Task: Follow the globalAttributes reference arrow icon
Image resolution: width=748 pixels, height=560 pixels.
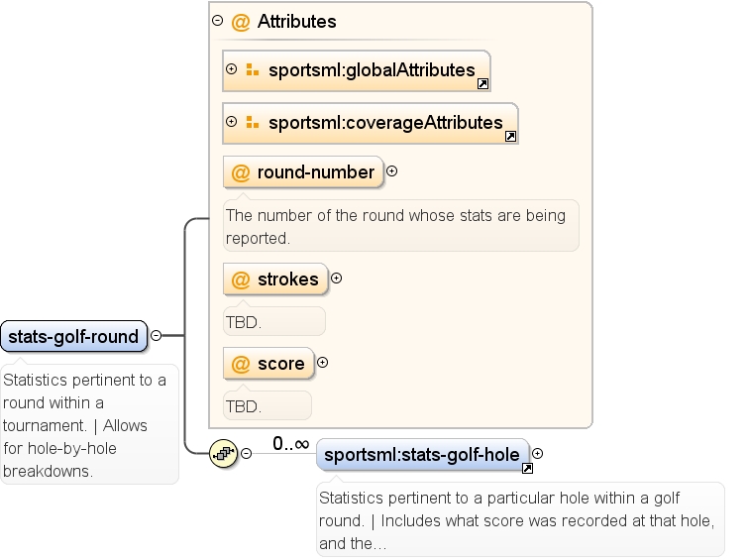Action: tap(482, 84)
